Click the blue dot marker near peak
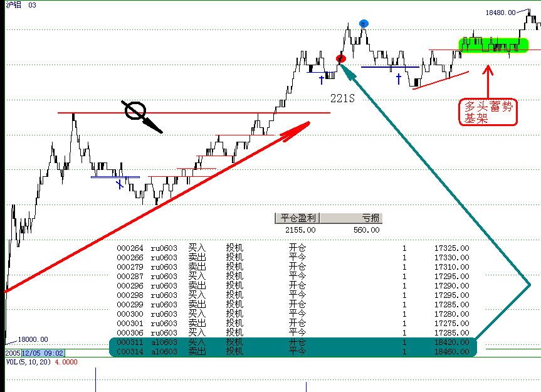The width and height of the screenshot is (541, 392). [x=364, y=24]
